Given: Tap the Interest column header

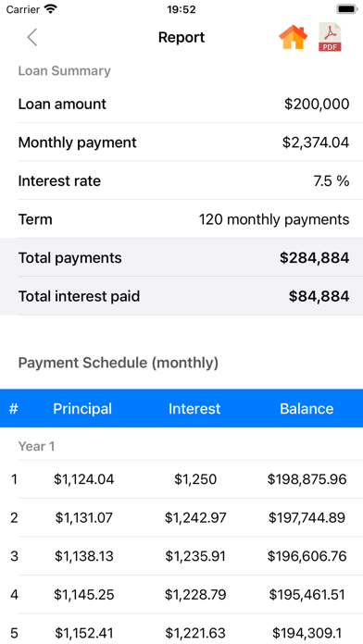Looking at the screenshot, I should click(x=194, y=409).
